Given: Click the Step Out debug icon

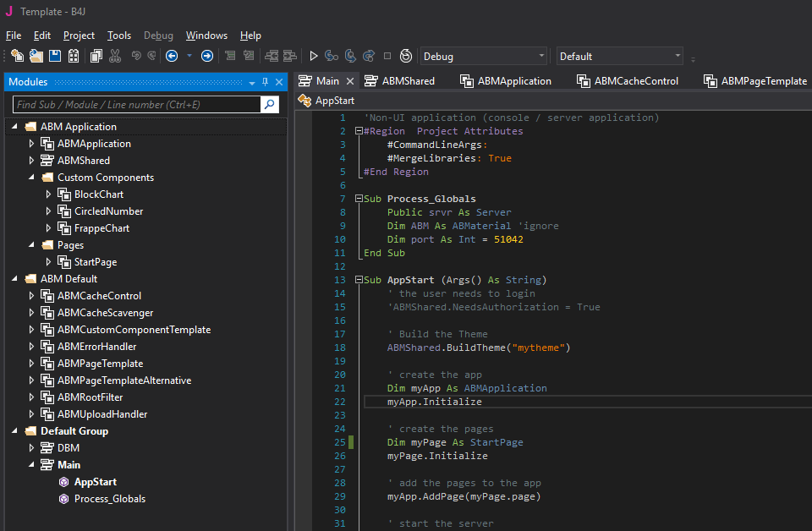Looking at the screenshot, I should (369, 56).
